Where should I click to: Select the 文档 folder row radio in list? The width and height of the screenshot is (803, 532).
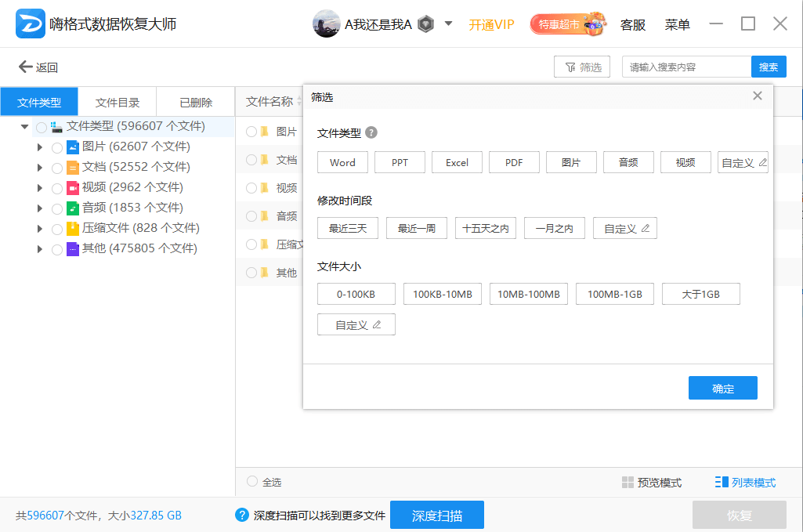(x=251, y=160)
